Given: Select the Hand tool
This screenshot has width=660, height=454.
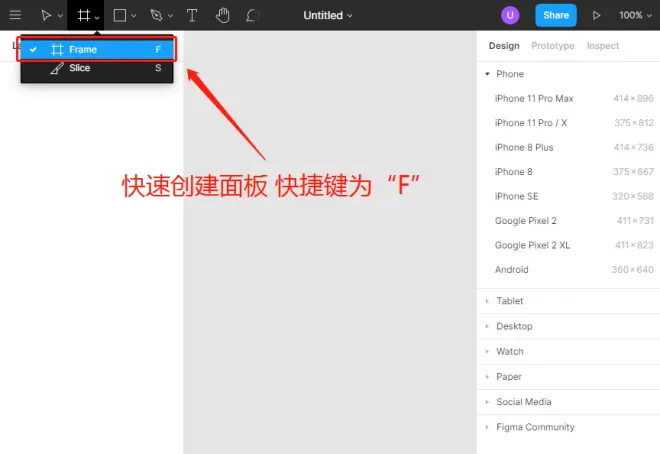Looking at the screenshot, I should pyautogui.click(x=222, y=16).
